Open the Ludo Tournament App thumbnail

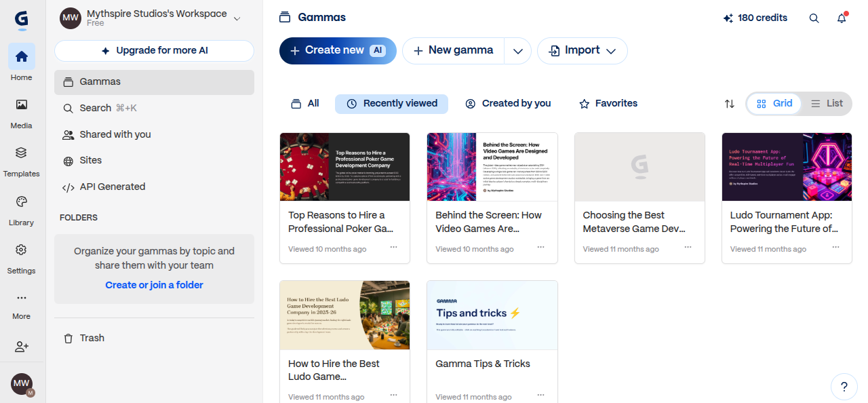click(787, 167)
